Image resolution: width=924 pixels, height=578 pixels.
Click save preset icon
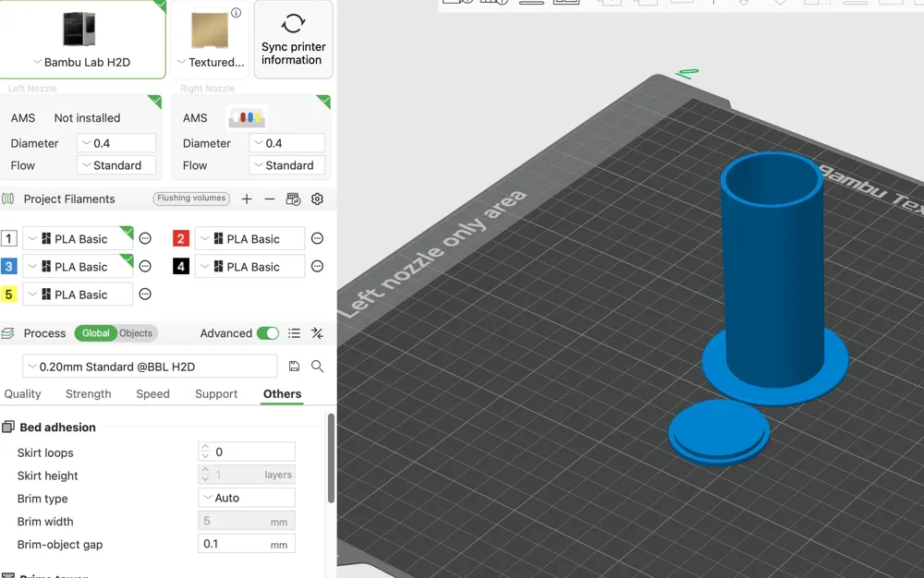294,367
